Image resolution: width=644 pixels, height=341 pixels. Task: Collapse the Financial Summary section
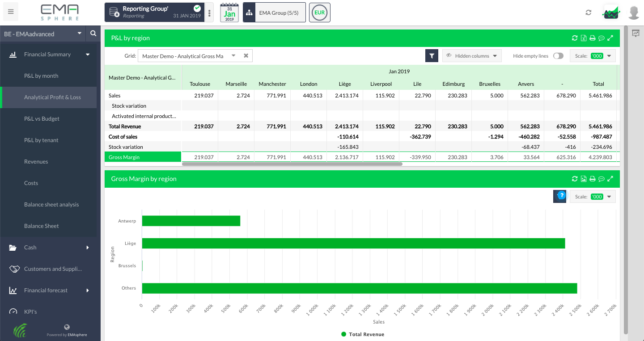coord(47,54)
